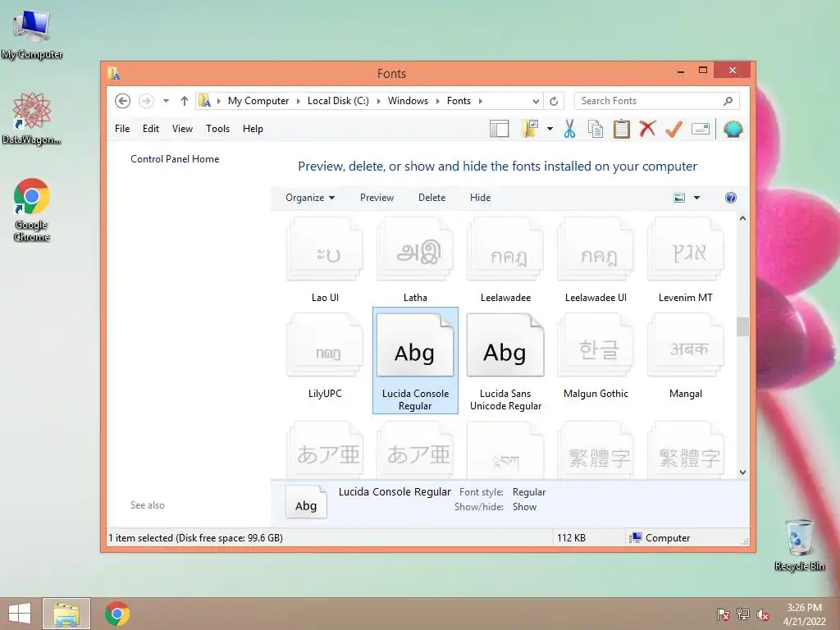Open the Organize dropdown

pyautogui.click(x=310, y=198)
